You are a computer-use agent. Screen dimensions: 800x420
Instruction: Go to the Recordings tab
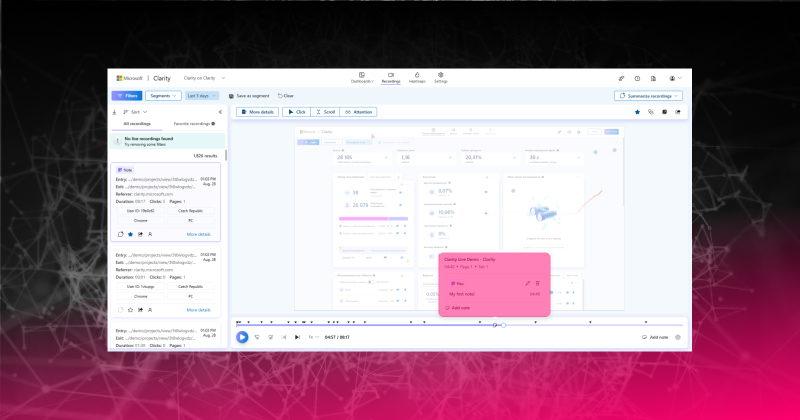[391, 78]
